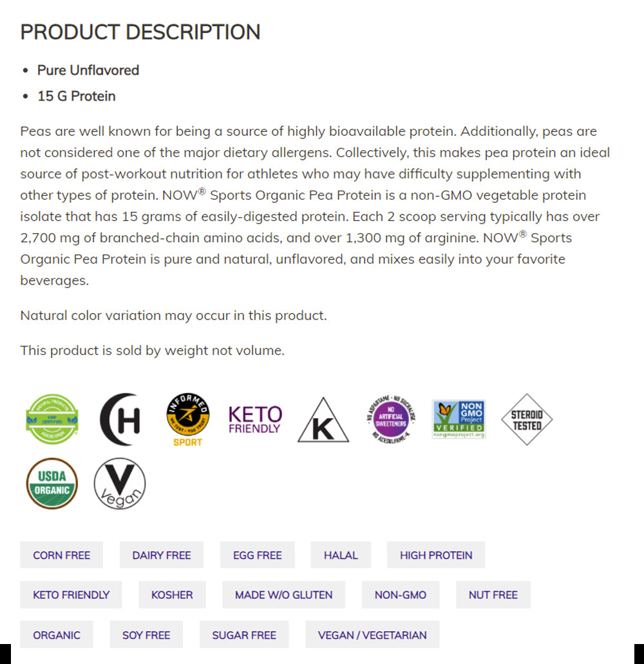Choose the HALAL tag
644x664 pixels.
pyautogui.click(x=341, y=555)
